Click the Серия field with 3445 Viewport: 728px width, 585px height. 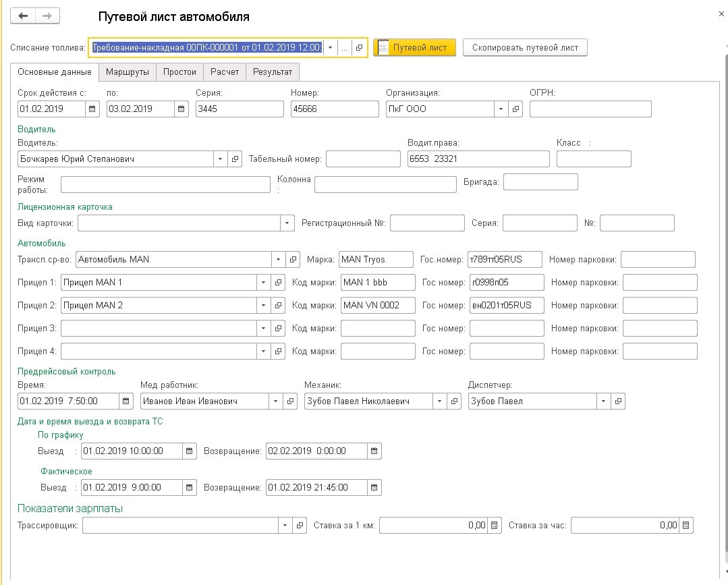240,109
